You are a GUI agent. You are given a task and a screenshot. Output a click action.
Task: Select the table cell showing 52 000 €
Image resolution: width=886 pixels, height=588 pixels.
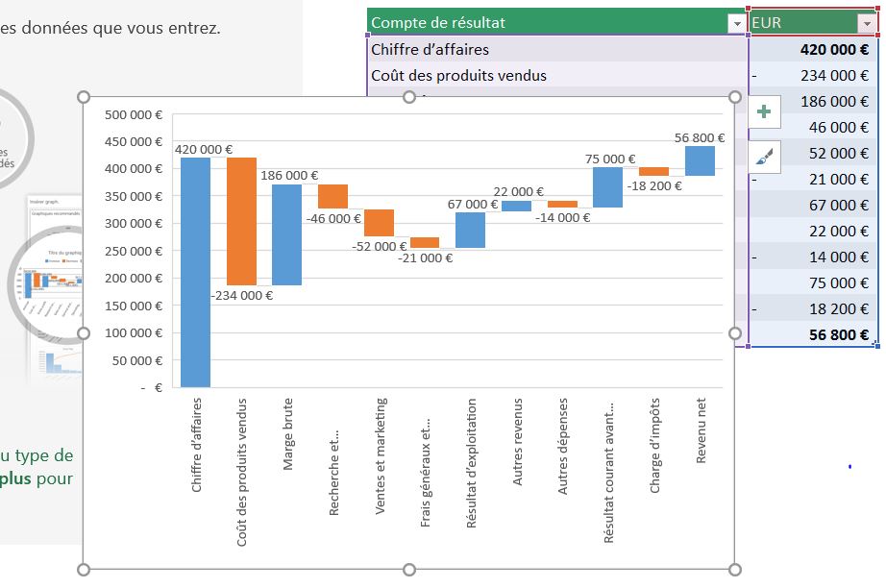click(814, 153)
